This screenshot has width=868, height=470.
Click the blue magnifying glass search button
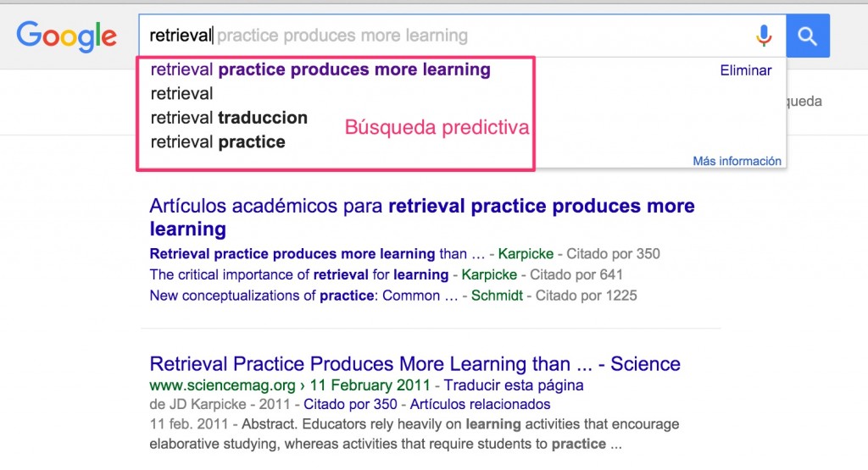tap(807, 36)
